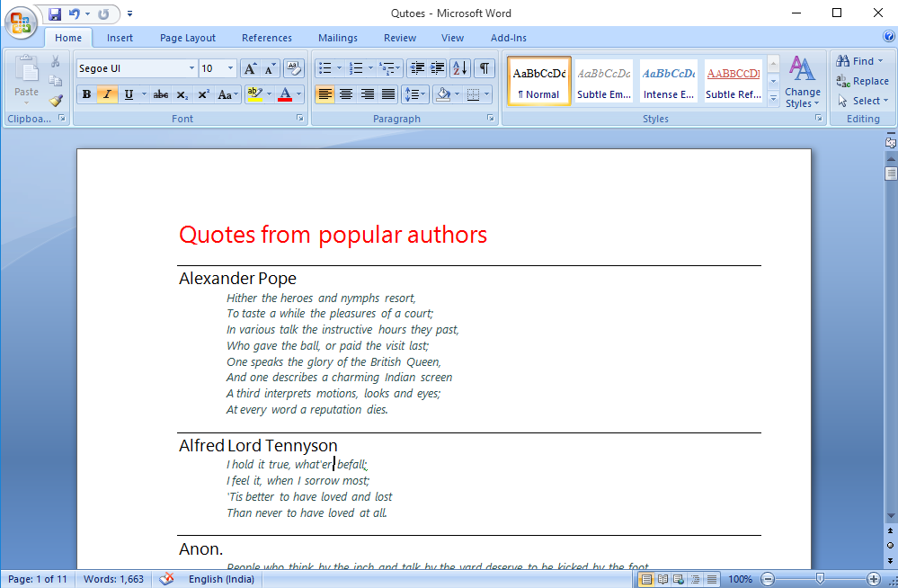This screenshot has width=898, height=588.
Task: Decrease the paragraph indent
Action: tap(417, 68)
